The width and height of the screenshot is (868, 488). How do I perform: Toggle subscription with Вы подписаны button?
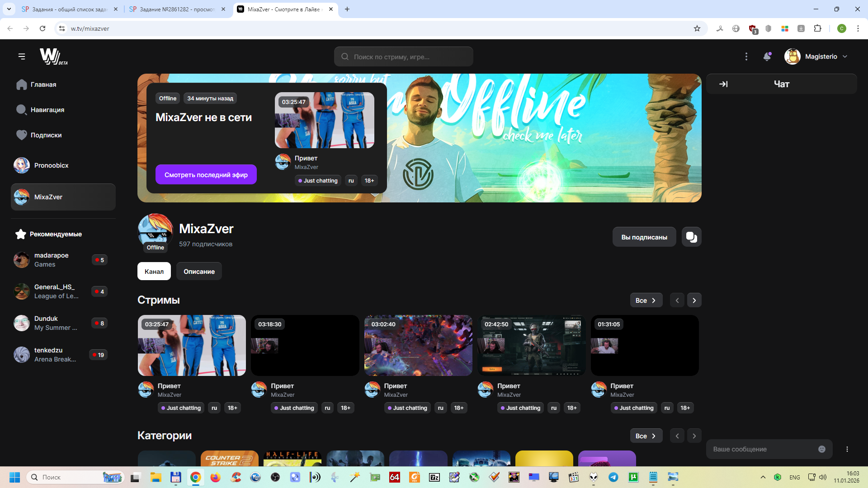[x=644, y=237]
